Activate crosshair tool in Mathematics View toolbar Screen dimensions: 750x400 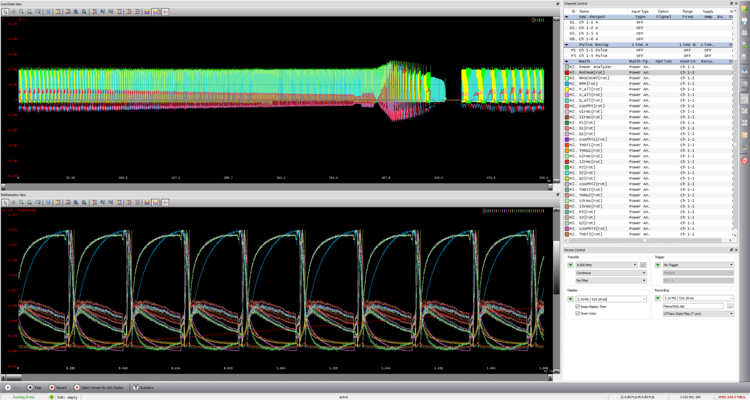pyautogui.click(x=13, y=202)
